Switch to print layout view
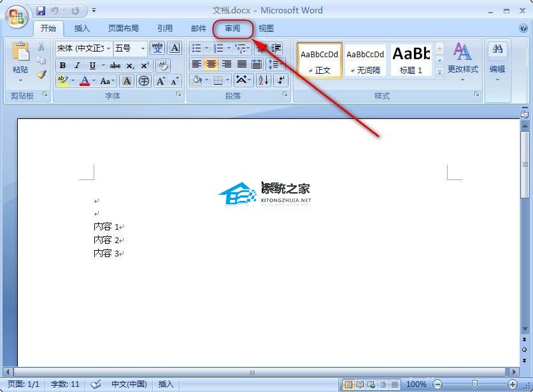The image size is (533, 392). pos(348,384)
